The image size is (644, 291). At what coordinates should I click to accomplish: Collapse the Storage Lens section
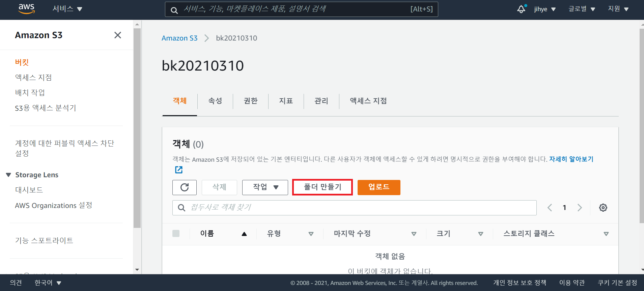coord(8,175)
